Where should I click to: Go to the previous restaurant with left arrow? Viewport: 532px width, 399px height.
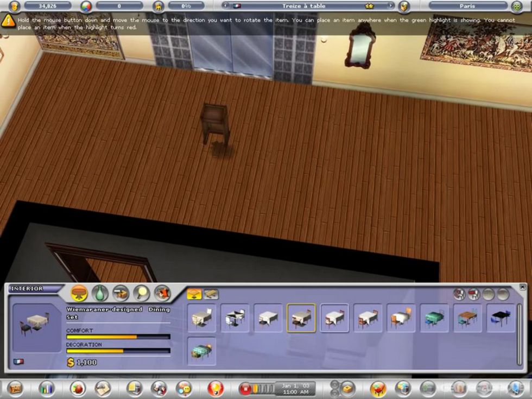[x=225, y=6]
